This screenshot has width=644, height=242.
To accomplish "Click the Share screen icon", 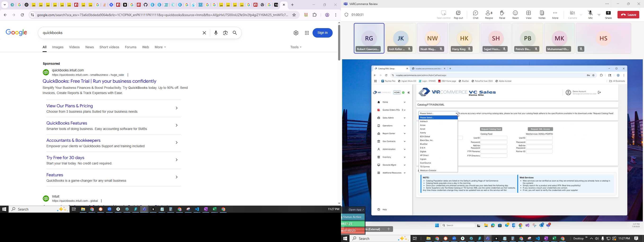I will click(608, 15).
